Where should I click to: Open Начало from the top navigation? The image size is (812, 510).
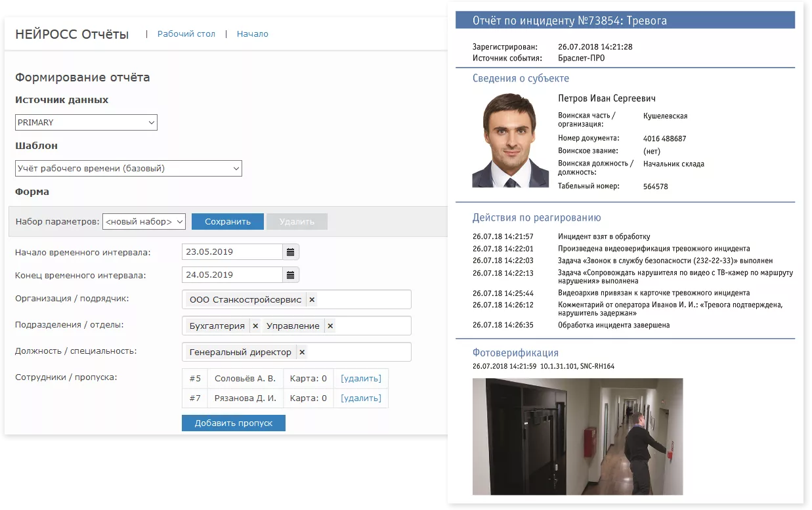[x=252, y=33]
